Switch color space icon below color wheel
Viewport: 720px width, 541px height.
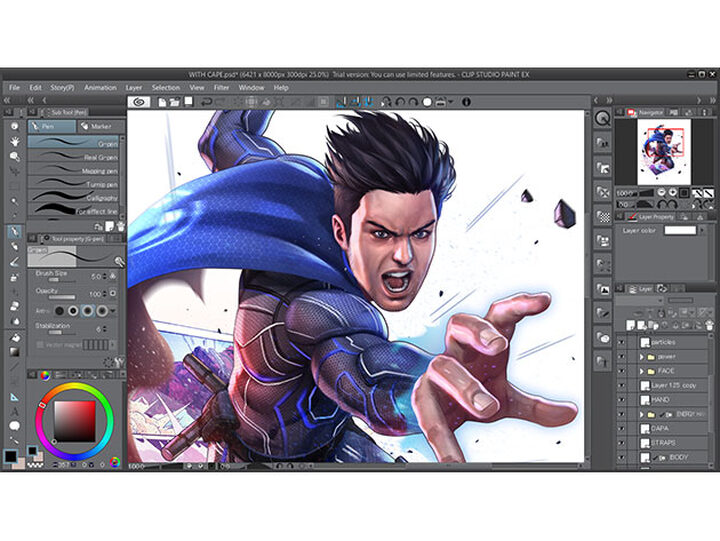coord(115,462)
